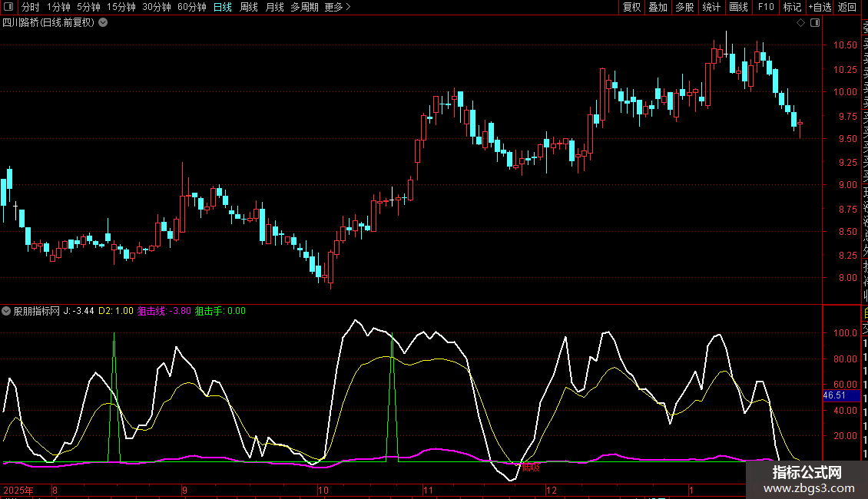Click the 46.51 value marker on indicator axis
The image size is (868, 499).
[x=834, y=395]
